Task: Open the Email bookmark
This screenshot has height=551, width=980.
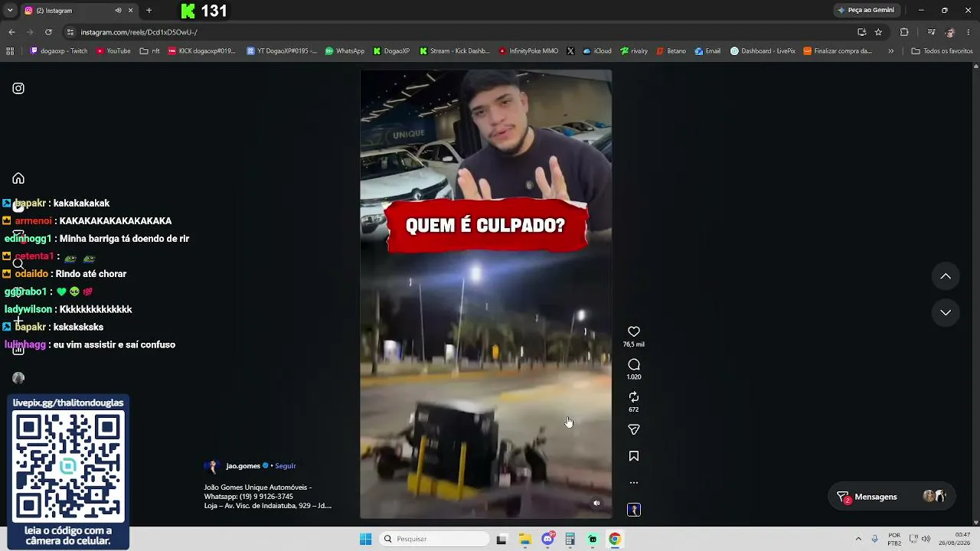Action: tap(707, 51)
